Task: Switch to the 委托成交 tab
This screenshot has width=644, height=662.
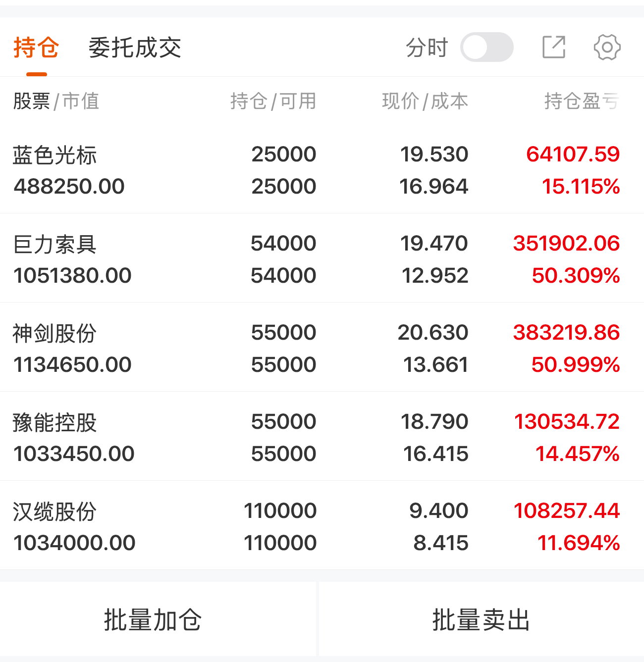Action: tap(135, 48)
